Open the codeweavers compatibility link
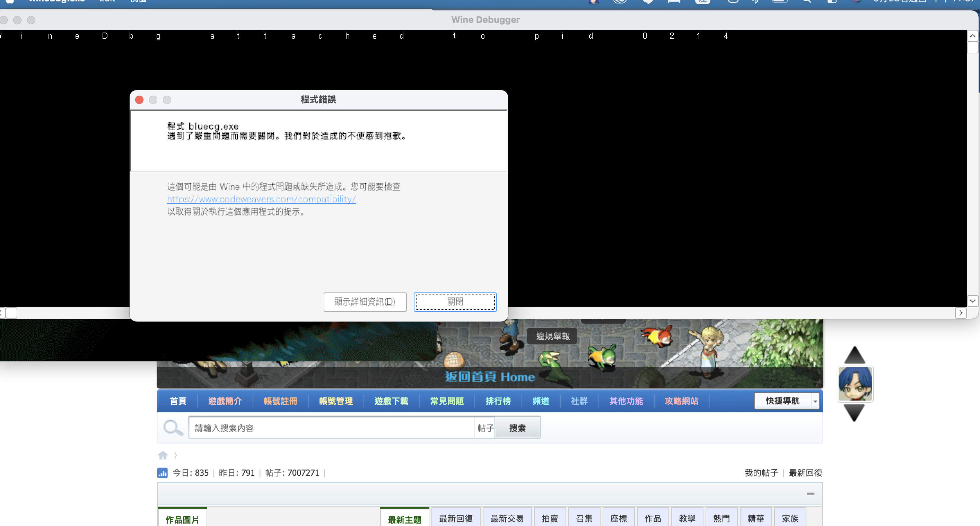Image resolution: width=980 pixels, height=526 pixels. (x=261, y=199)
